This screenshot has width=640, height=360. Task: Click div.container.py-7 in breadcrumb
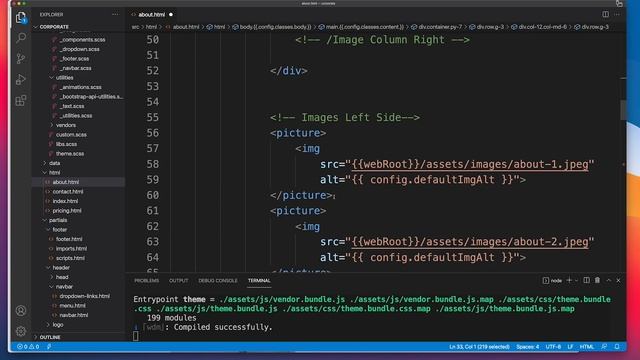pyautogui.click(x=440, y=27)
